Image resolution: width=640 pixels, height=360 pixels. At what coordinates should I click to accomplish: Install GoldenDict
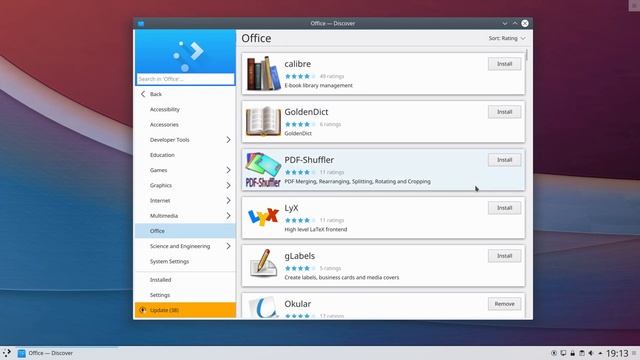pos(504,112)
